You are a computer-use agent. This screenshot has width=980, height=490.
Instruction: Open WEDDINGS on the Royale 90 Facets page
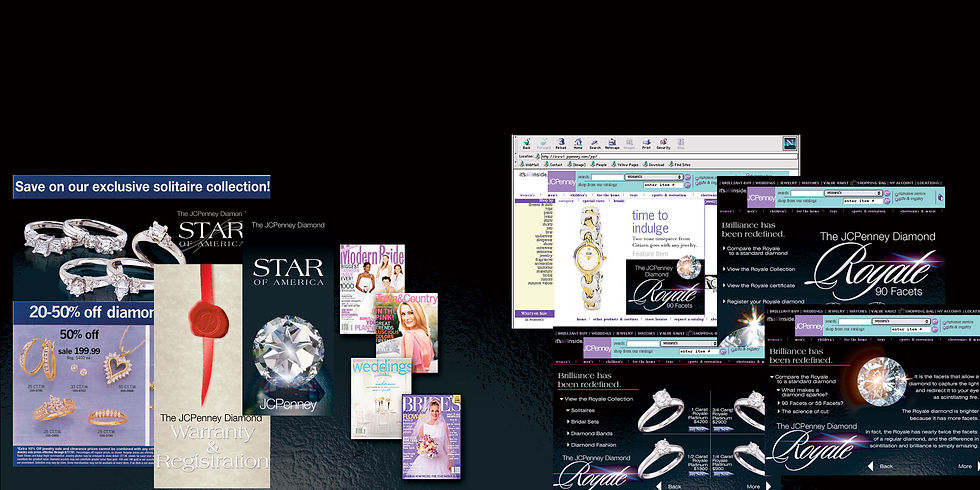pos(766,183)
